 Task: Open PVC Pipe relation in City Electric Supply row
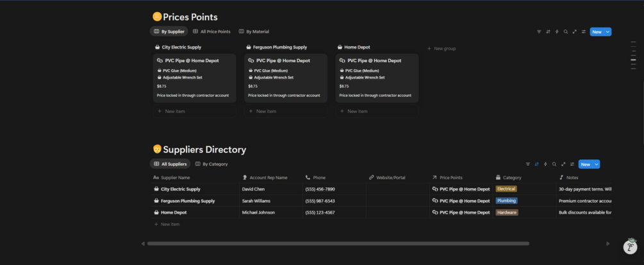[x=461, y=189]
